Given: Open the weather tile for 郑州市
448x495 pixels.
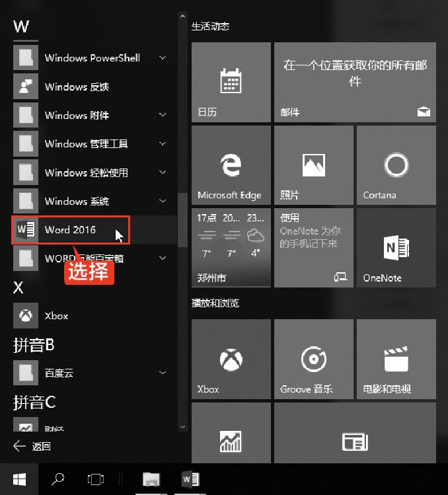Looking at the screenshot, I should coord(231,248).
